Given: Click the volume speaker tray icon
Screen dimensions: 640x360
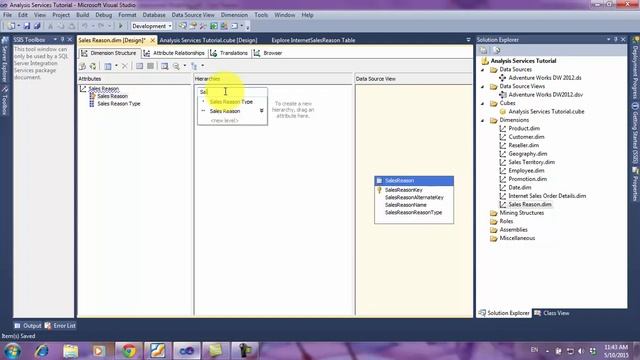Looking at the screenshot, I should 581,351.
